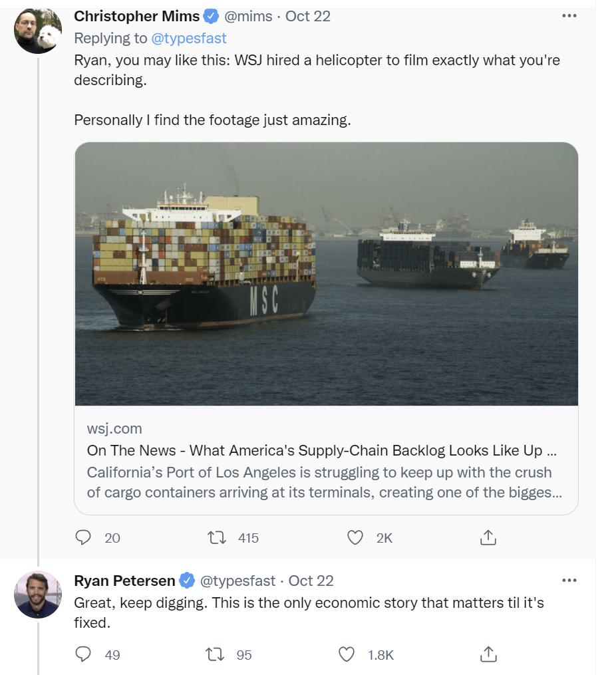
Task: Reply to Ryan Petersen's tweet
Action: coord(83,654)
